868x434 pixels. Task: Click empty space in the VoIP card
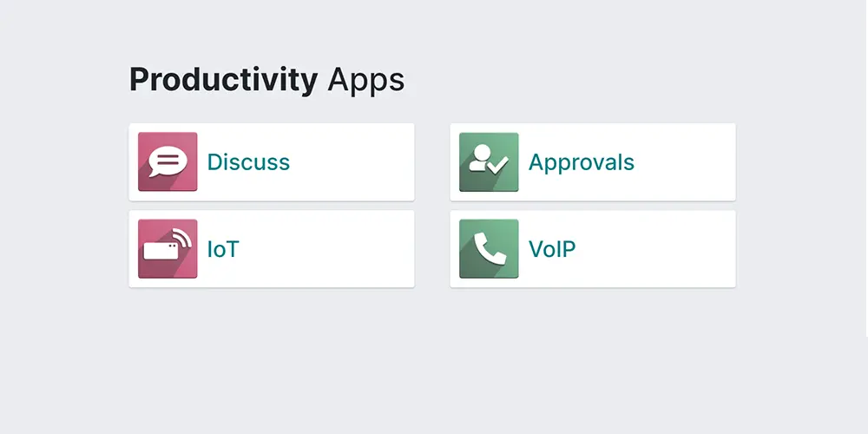click(x=660, y=250)
